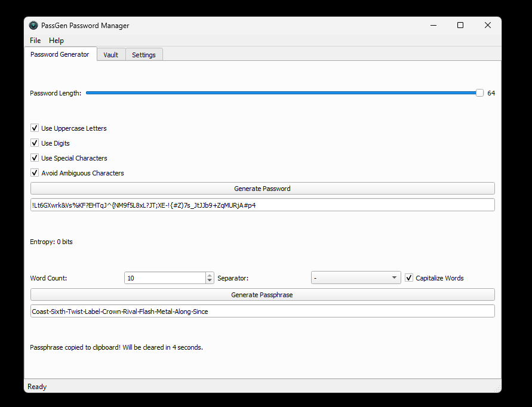Click inside the generated password field
Screen dimensions: 532x407
(x=262, y=205)
